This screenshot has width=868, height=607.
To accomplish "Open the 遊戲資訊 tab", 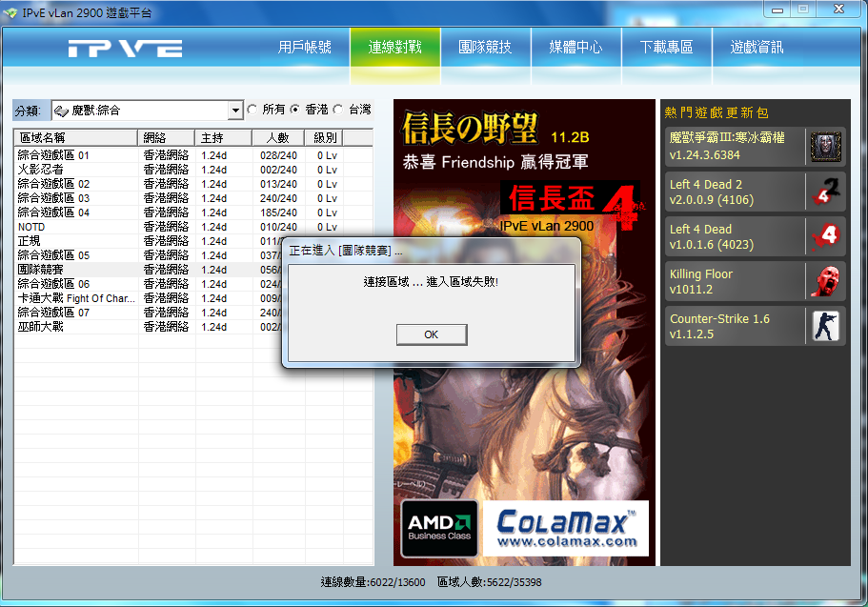I will tap(757, 48).
